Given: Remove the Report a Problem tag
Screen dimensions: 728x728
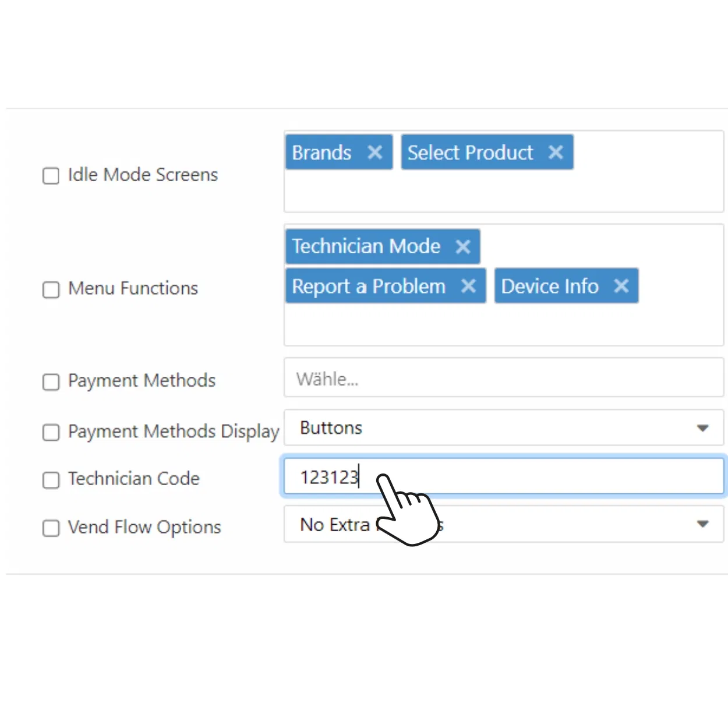Looking at the screenshot, I should click(x=469, y=286).
